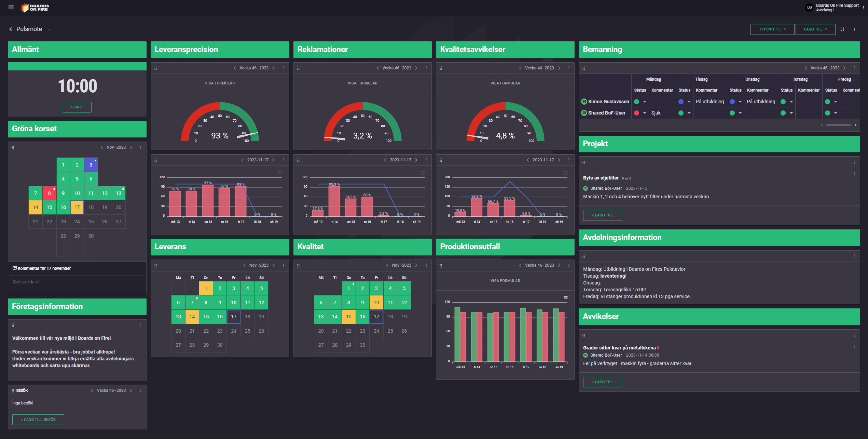This screenshot has width=868, height=439.
Task: Open Shared BoF-User's Monday red status dropdown
Action: point(644,113)
